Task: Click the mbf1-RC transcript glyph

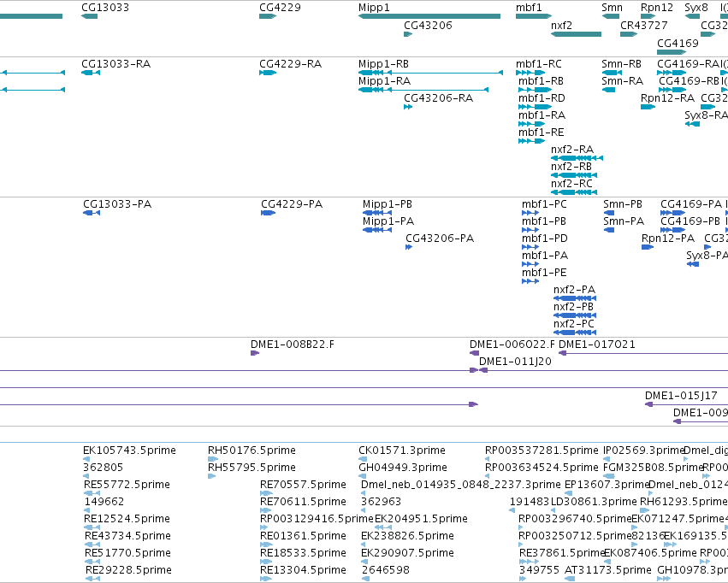Action: coord(530,73)
